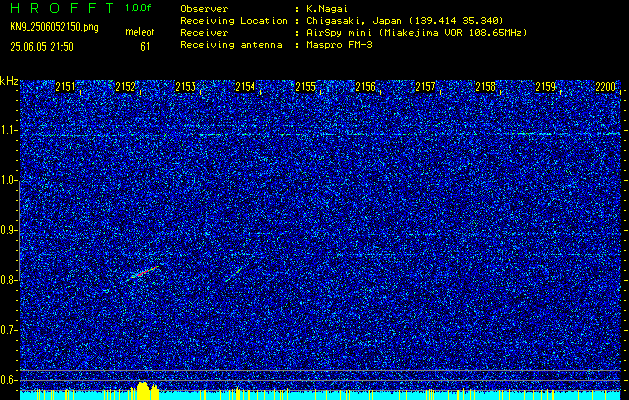Click the 2151 time marker

coord(65,87)
